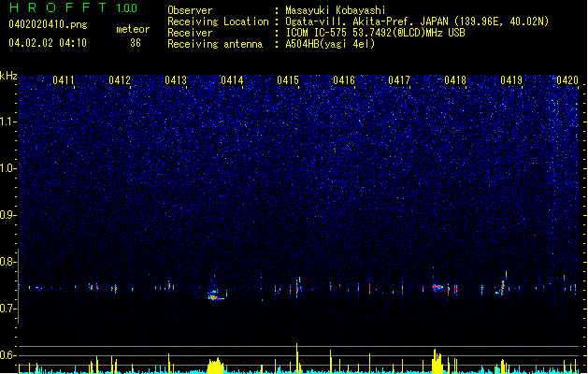Click the Ogata-vill. Akita-Pref. JAPAN location text
Screen dimensions: 588x374
[x=417, y=22]
